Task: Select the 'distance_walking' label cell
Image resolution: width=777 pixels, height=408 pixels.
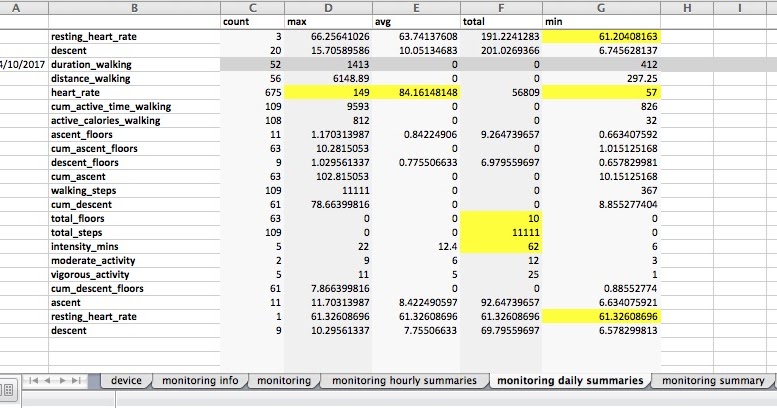Action: (134, 78)
